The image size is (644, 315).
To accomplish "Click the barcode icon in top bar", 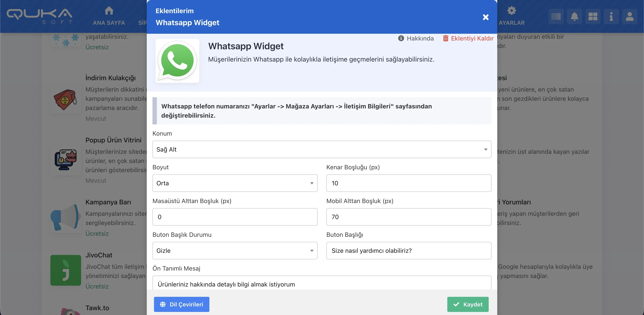I will click(x=556, y=17).
